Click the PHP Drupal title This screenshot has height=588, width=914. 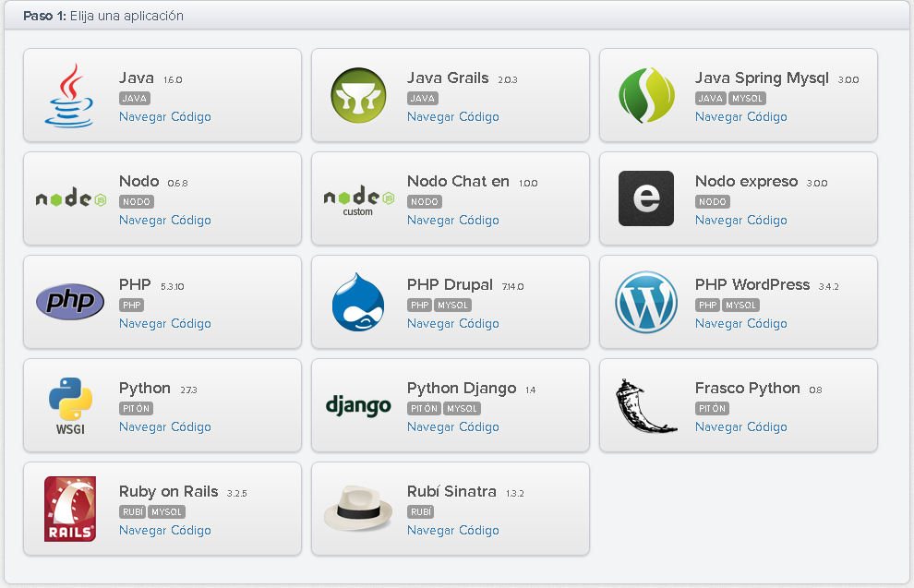coord(450,284)
